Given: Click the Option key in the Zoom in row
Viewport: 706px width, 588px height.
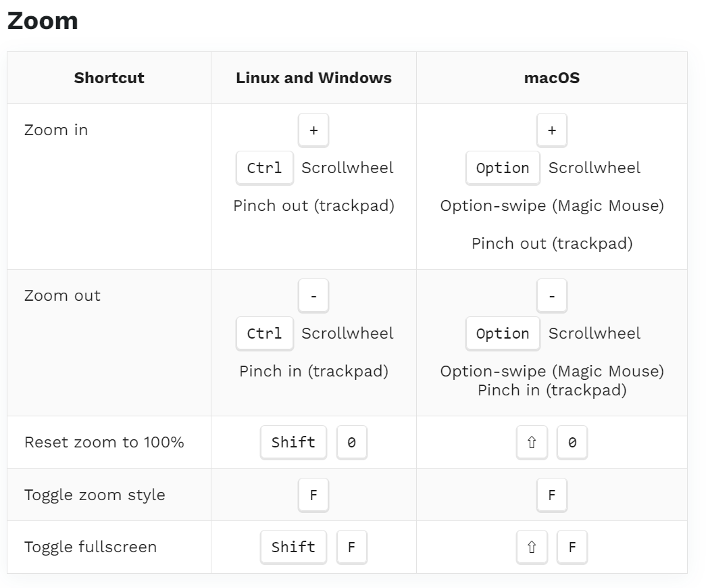Looking at the screenshot, I should point(503,168).
